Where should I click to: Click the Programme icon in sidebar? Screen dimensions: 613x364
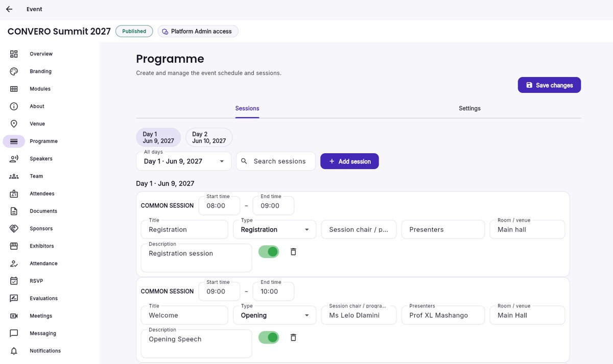coord(14,141)
